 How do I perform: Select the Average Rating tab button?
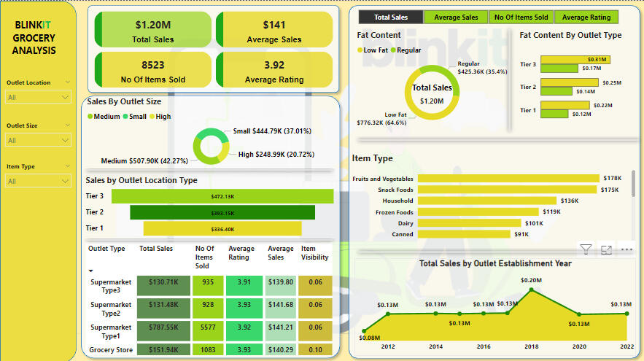tap(586, 17)
